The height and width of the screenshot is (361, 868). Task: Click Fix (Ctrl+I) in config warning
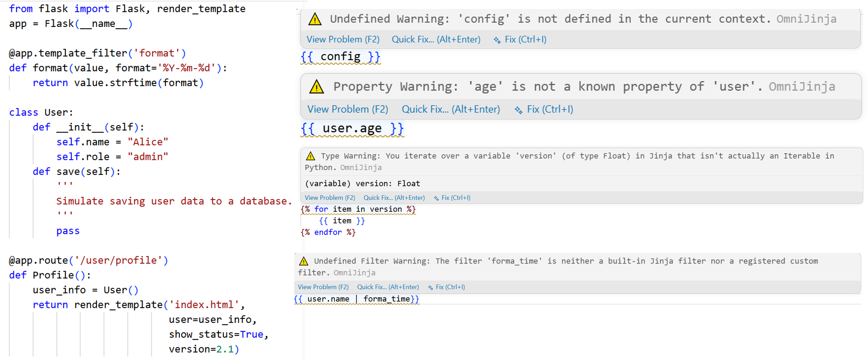coord(525,39)
